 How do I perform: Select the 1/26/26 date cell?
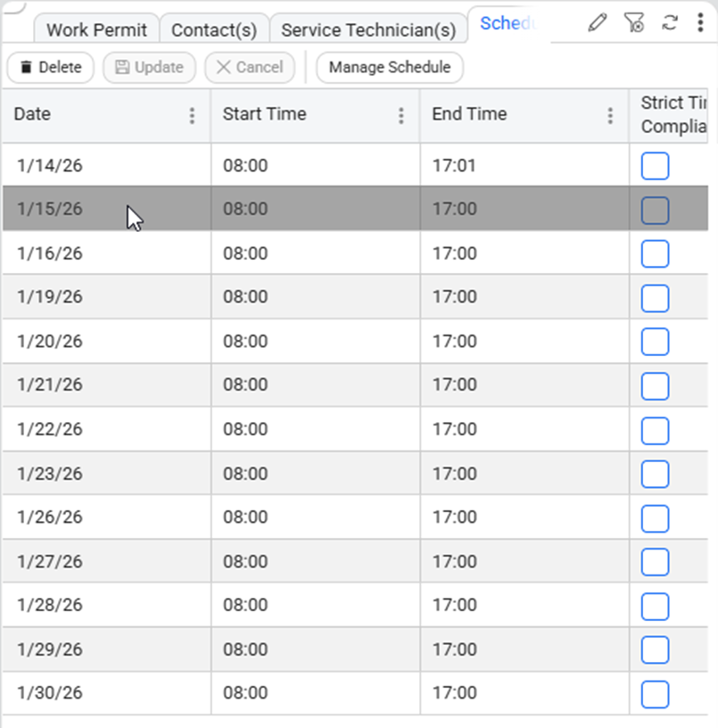pyautogui.click(x=50, y=517)
